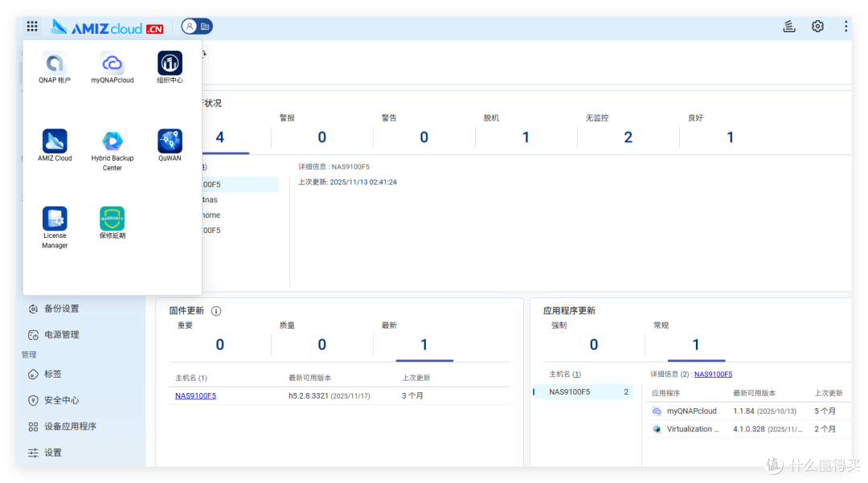868x483 pixels.
Task: Click myQNAPcloud version 1.1.84
Action: pos(743,411)
